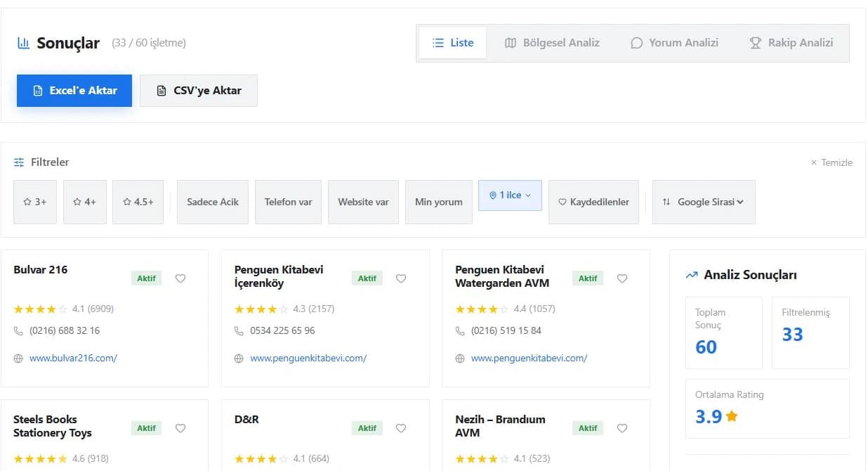The height and width of the screenshot is (471, 868).
Task: Open the Google Sirasi sort dropdown
Action: point(704,202)
